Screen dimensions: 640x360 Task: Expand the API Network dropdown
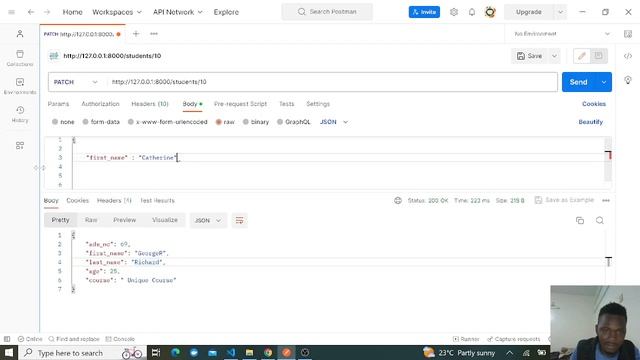tap(178, 12)
